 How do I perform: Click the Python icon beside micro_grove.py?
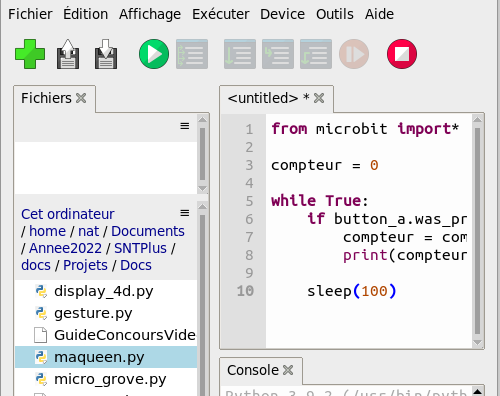41,379
